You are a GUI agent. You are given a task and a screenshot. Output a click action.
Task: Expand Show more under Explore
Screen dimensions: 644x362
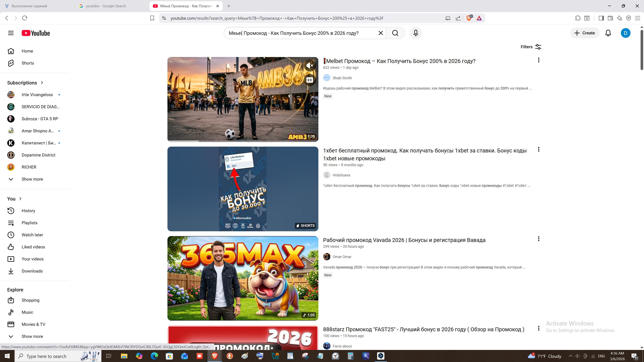tap(32, 336)
